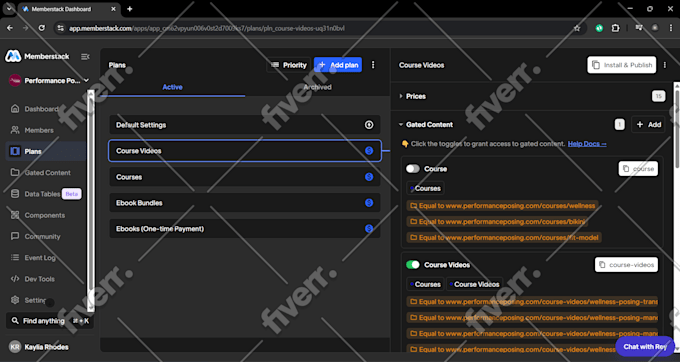Click Install & Publish button
The height and width of the screenshot is (362, 680).
[621, 65]
